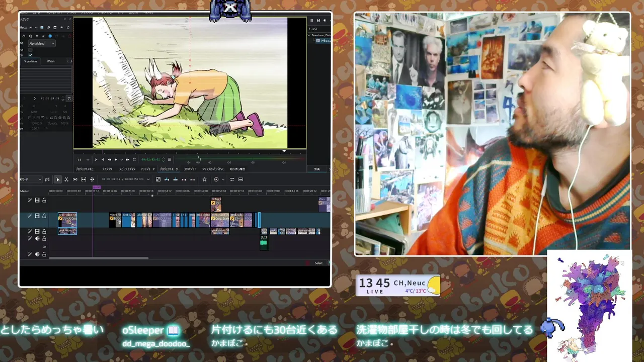Hide the top video track
This screenshot has height=362, width=644.
[x=37, y=200]
